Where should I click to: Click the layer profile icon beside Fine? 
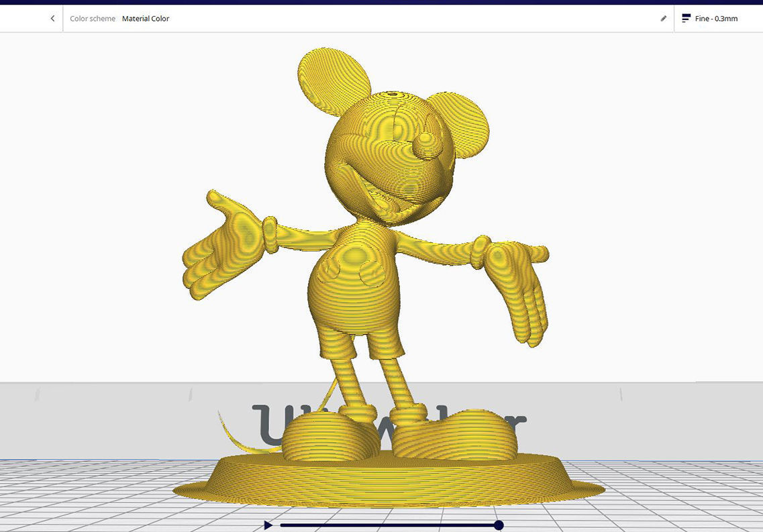pyautogui.click(x=686, y=19)
